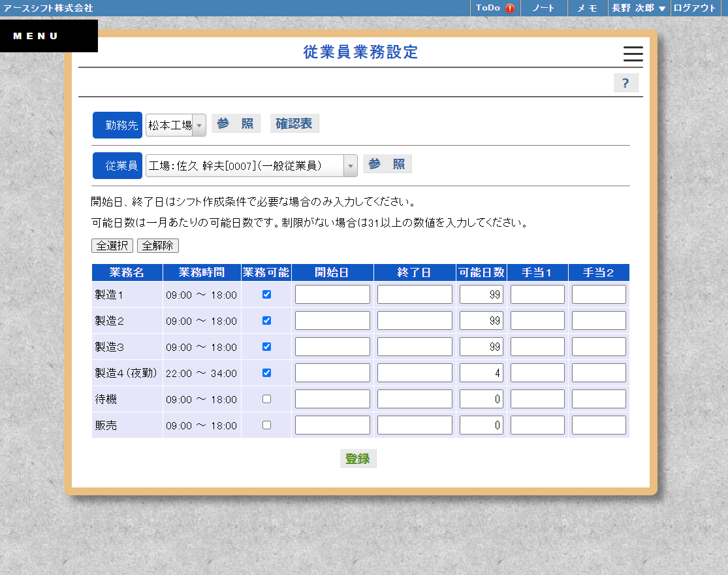Screen dimensions: 728x575
Task: Open the ノート menu item
Action: (543, 8)
